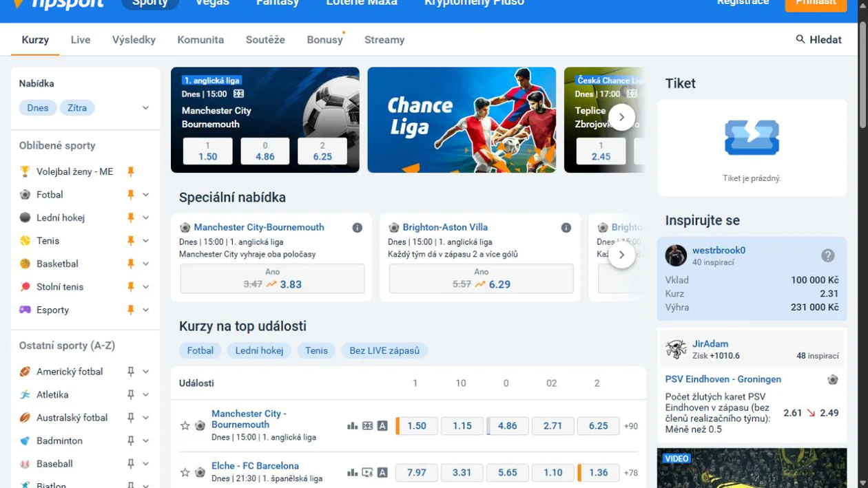This screenshot has width=868, height=488.
Task: Click the paddle icon next to Stolní tenis
Action: [x=25, y=287]
